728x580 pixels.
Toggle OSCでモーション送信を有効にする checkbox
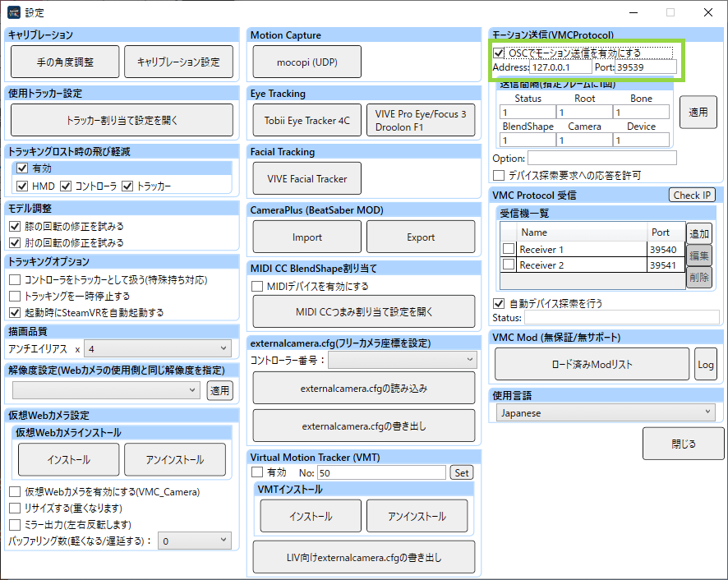(x=499, y=53)
